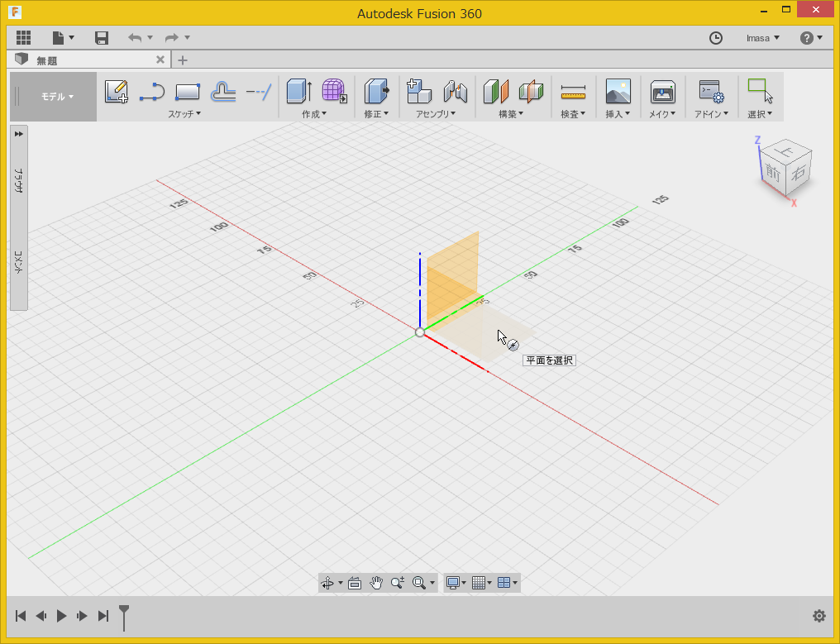This screenshot has height=644, width=840.
Task: Select the Offset Plane construct icon
Action: [496, 91]
